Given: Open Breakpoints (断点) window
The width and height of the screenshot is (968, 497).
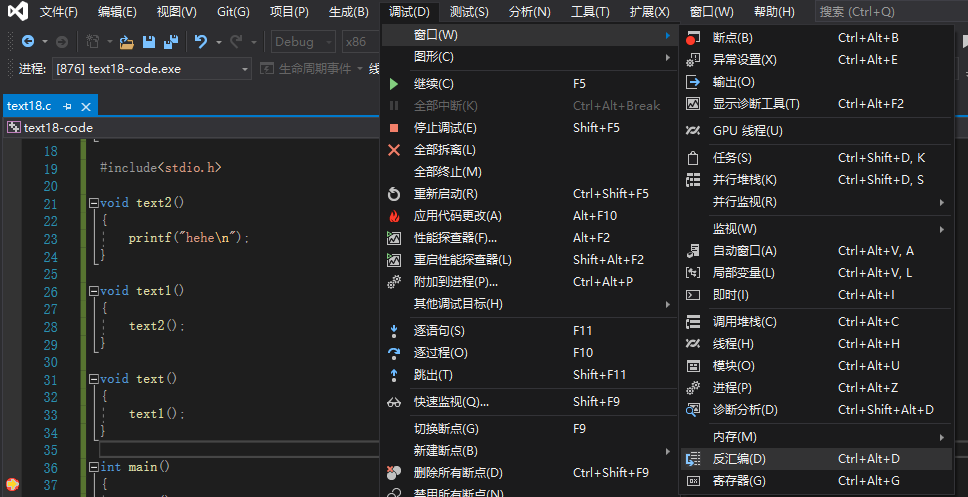Looking at the screenshot, I should 816,38.
